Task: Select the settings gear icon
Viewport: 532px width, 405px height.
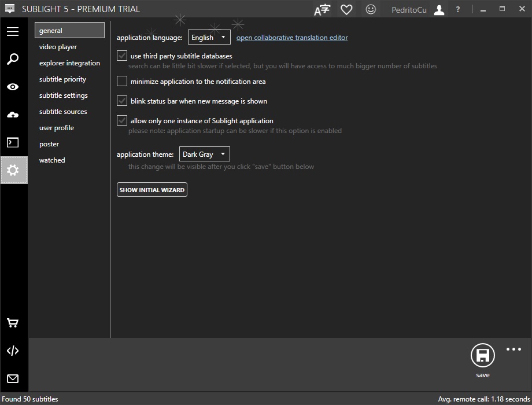Action: 13,170
